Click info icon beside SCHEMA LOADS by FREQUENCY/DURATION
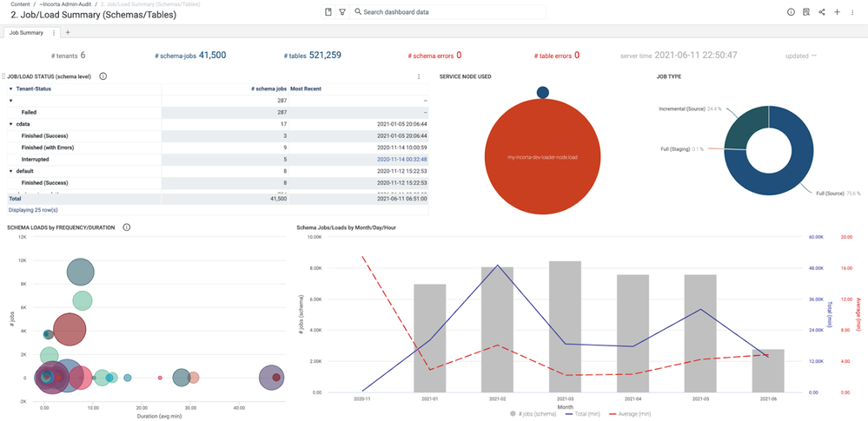This screenshot has height=421, width=868. point(127,227)
